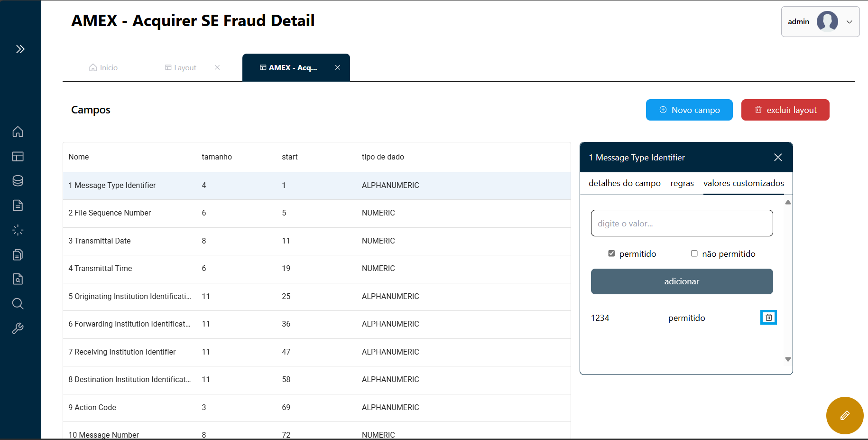Expand the sidebar with double chevron
The width and height of the screenshot is (868, 440).
20,49
